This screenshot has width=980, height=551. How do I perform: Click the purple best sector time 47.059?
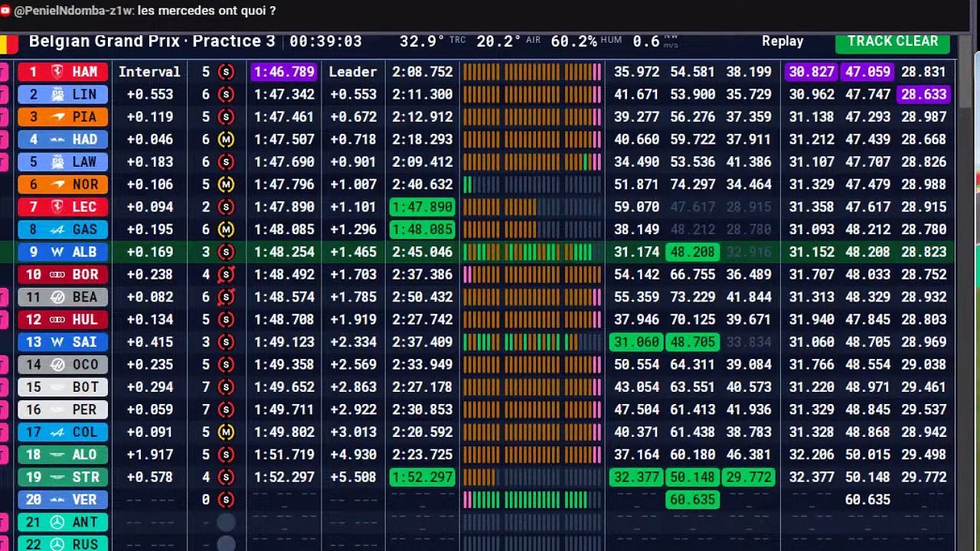867,72
